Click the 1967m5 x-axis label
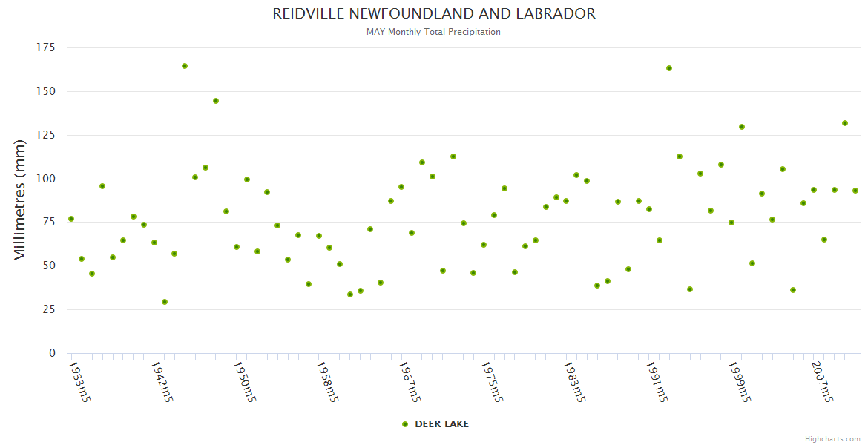The width and height of the screenshot is (868, 445). 410,382
